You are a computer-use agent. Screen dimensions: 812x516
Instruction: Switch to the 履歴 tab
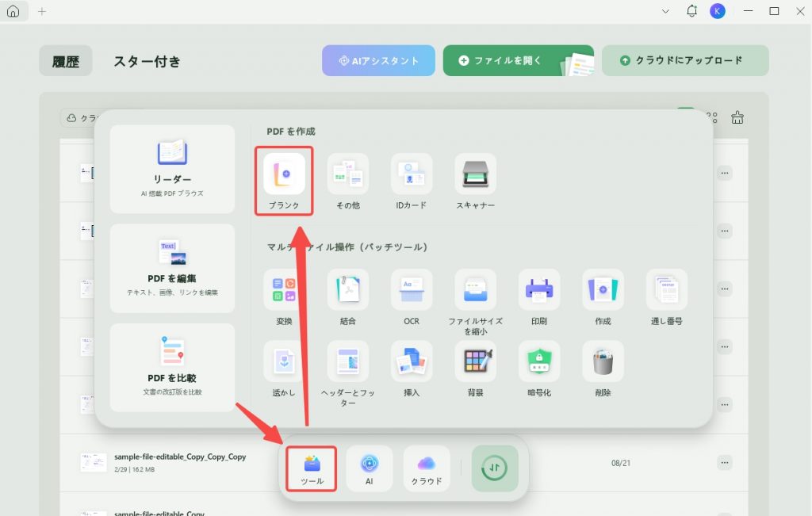tap(66, 61)
